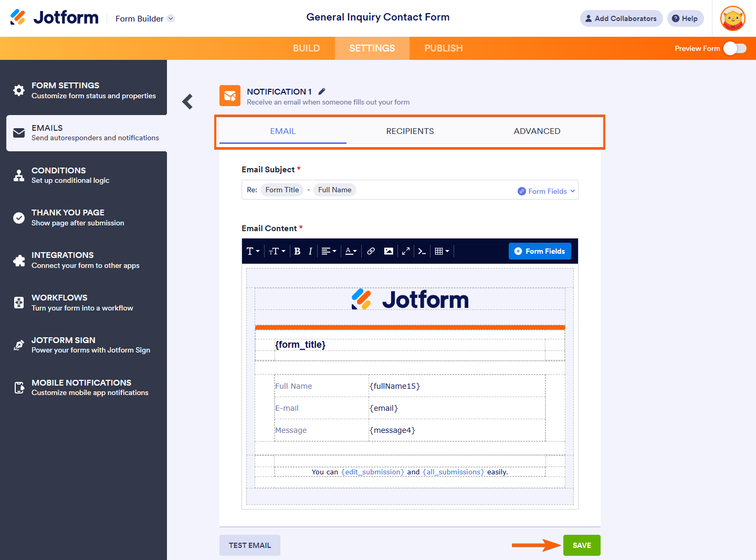Click the Full Name label in email table
The image size is (756, 560).
[x=293, y=386]
